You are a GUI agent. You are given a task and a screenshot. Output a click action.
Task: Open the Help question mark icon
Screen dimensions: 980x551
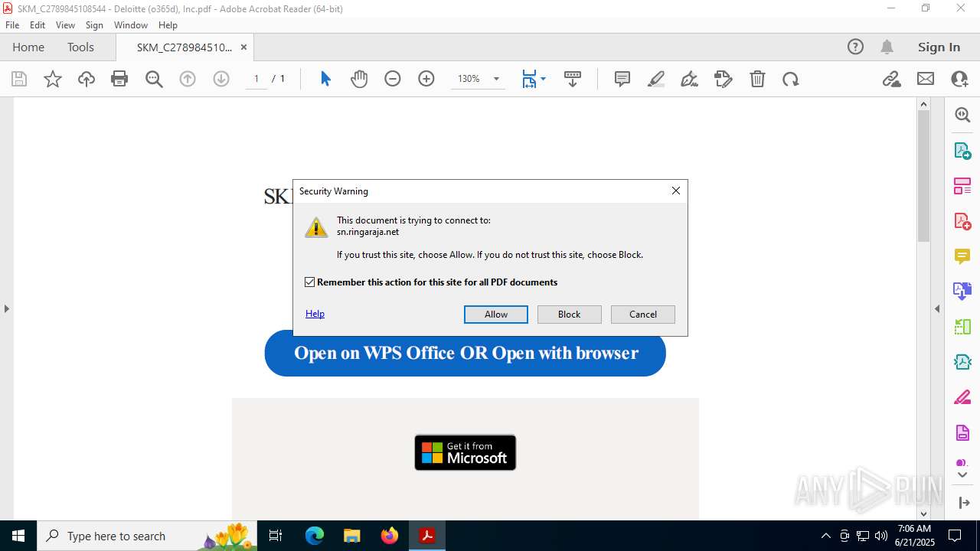tap(855, 47)
